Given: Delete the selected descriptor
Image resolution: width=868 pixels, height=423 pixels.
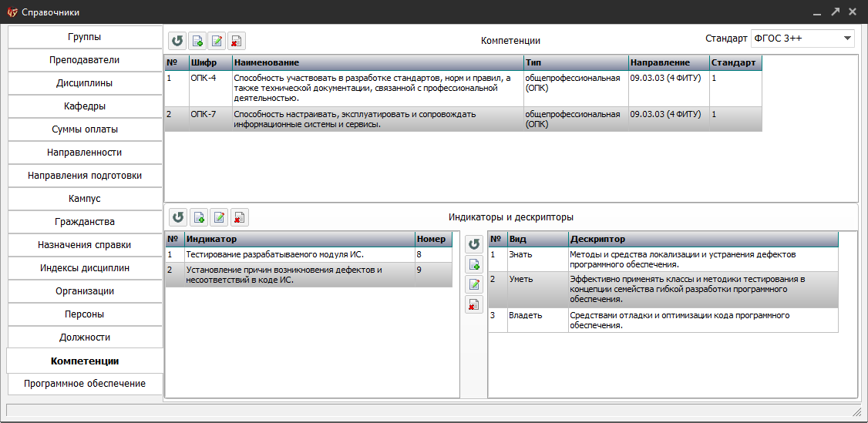Looking at the screenshot, I should point(474,304).
